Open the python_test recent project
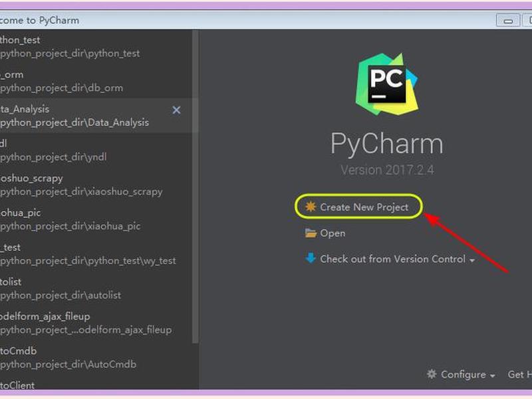This screenshot has height=399, width=532. coord(96,47)
